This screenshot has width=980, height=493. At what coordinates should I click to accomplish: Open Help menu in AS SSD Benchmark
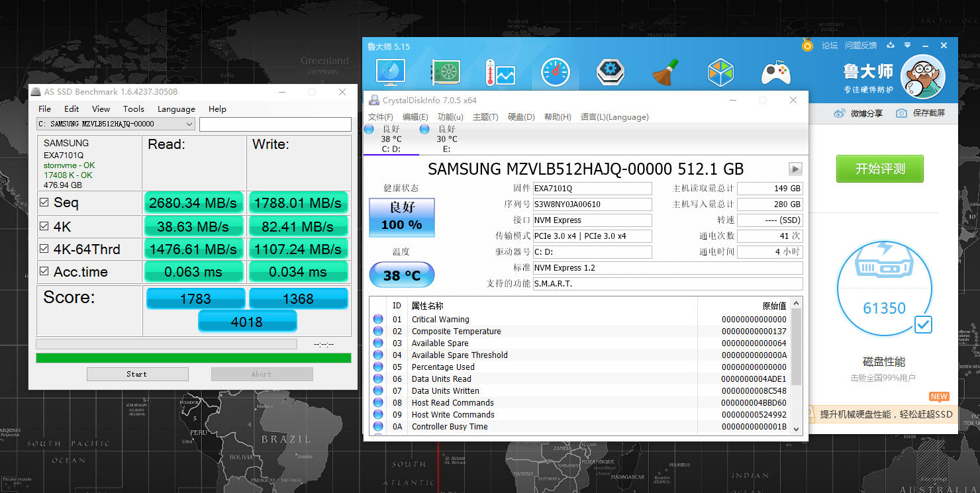217,109
